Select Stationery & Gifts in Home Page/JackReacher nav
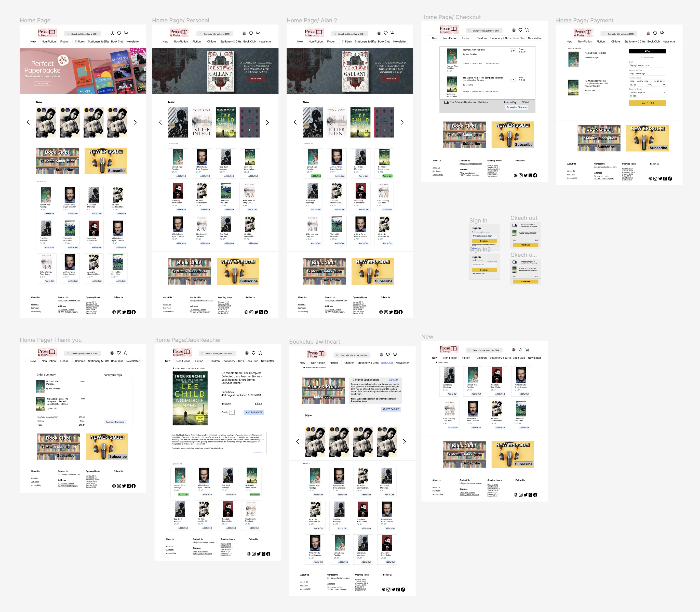 (233, 361)
